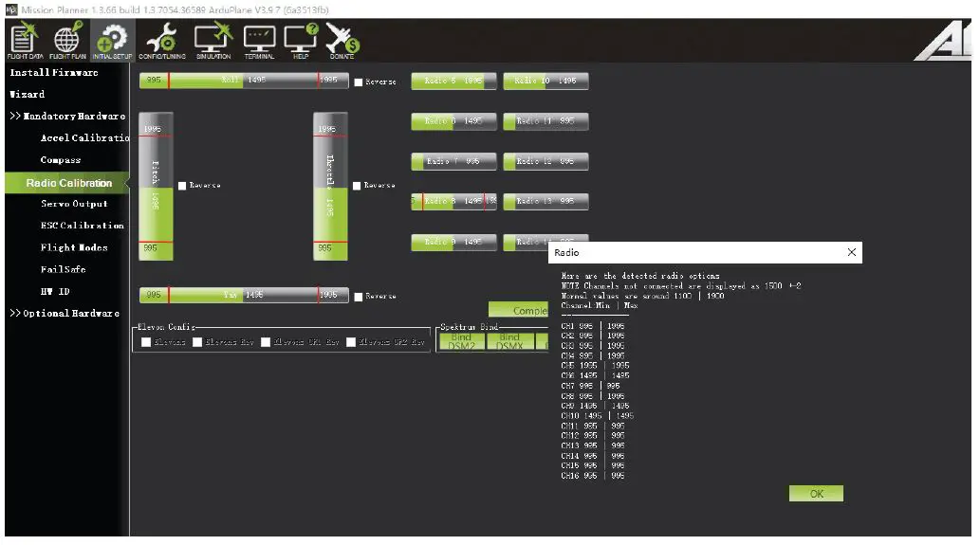Open ESC Calibration page
The width and height of the screenshot is (980, 545).
[82, 226]
